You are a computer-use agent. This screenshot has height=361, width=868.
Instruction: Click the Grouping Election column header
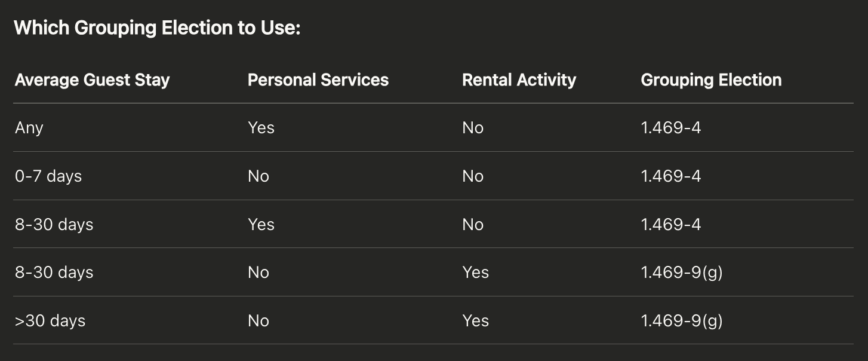[711, 80]
